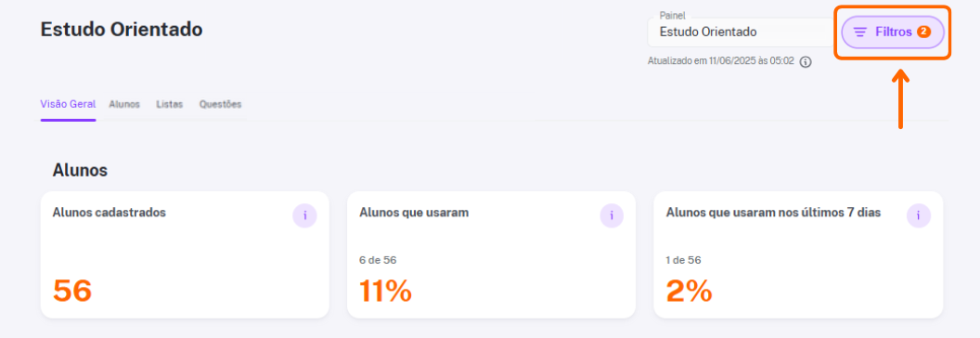Click the 2% weekly usage value
This screenshot has height=338, width=980.
coord(690,291)
